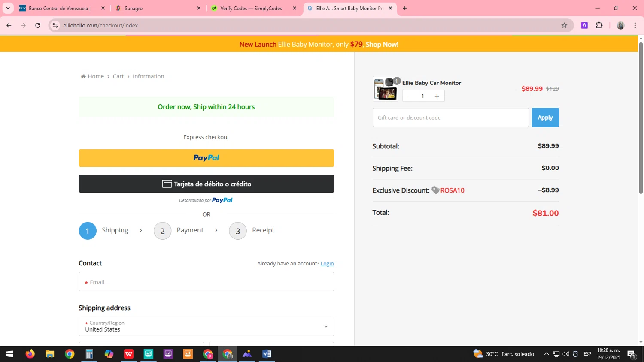644x362 pixels.
Task: Bookmark this page with the star icon
Action: click(564, 25)
